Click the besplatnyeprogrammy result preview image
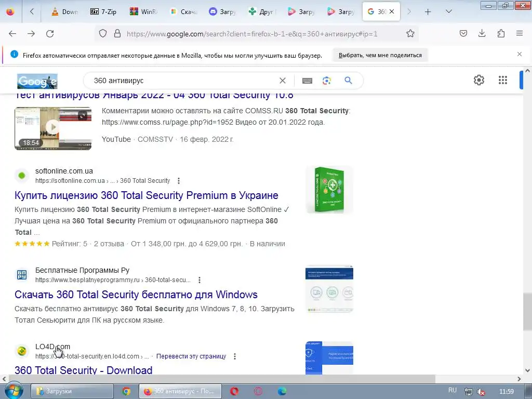The width and height of the screenshot is (532, 399). click(x=329, y=289)
